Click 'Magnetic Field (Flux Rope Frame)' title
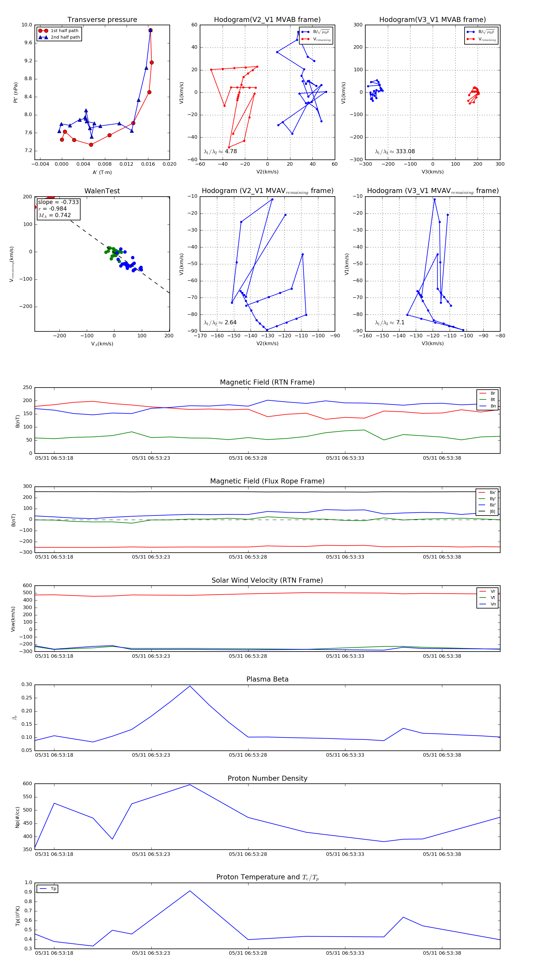Image resolution: width=535 pixels, height=980 pixels. point(267,481)
